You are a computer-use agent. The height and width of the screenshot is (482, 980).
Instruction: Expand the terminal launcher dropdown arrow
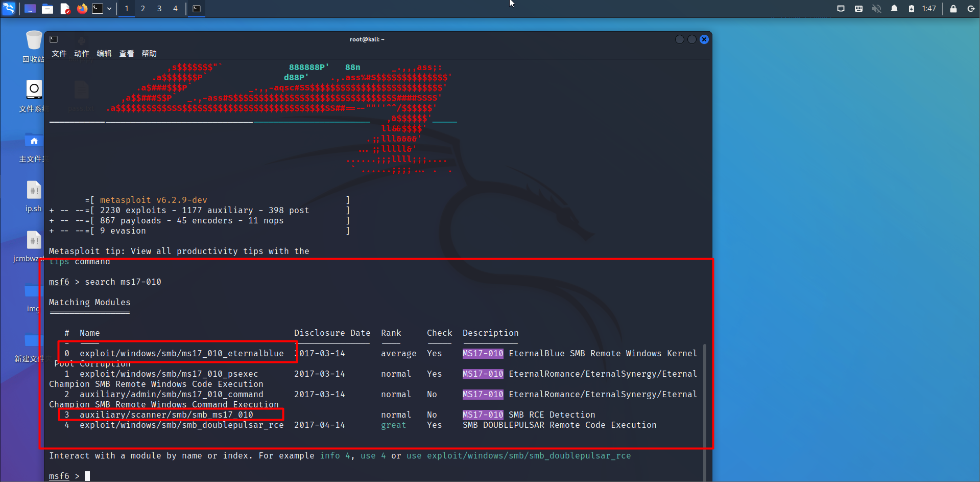click(109, 9)
